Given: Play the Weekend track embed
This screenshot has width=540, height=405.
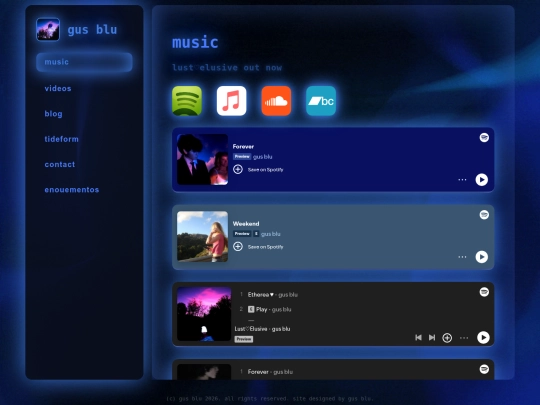Looking at the screenshot, I should 481,257.
